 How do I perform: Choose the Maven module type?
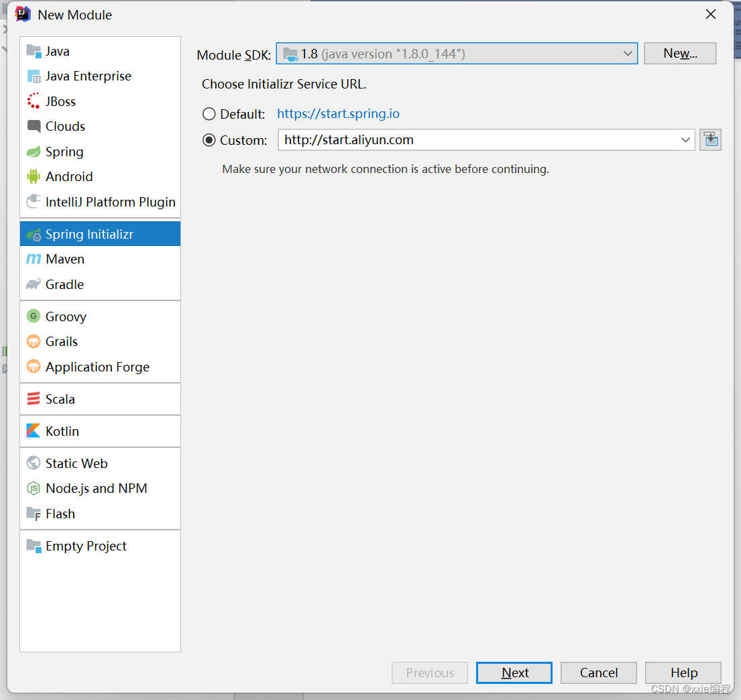(100, 259)
